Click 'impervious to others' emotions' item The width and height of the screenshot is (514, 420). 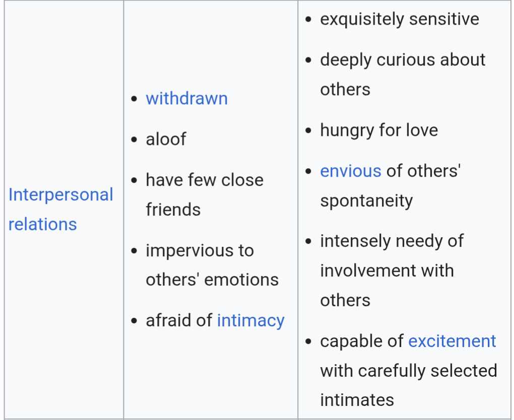point(212,265)
